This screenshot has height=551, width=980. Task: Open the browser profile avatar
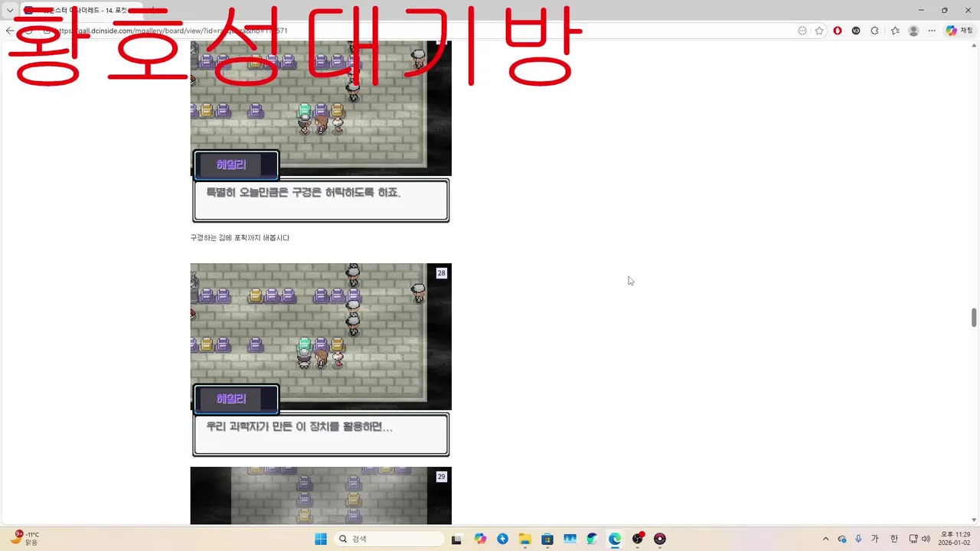913,31
